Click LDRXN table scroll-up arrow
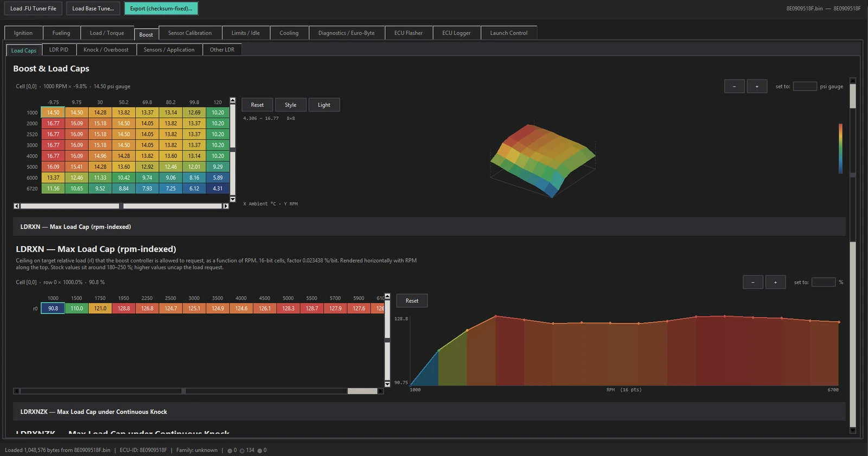868x456 pixels. coord(387,296)
